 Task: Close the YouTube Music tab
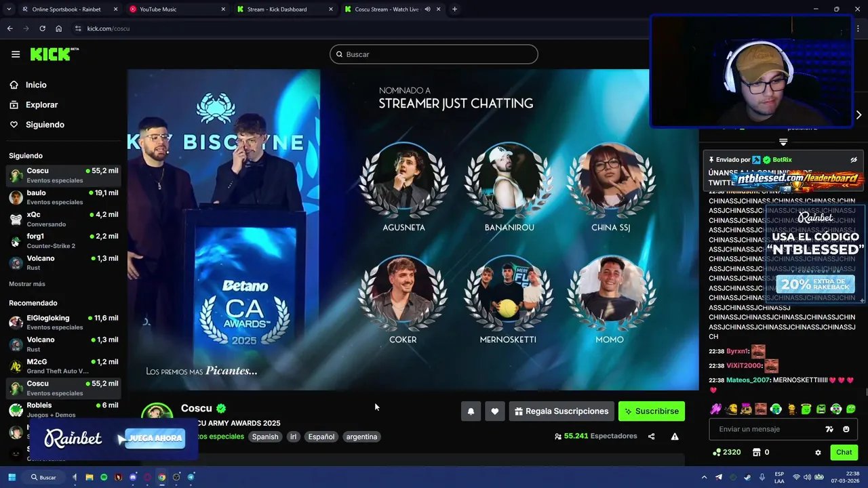223,9
